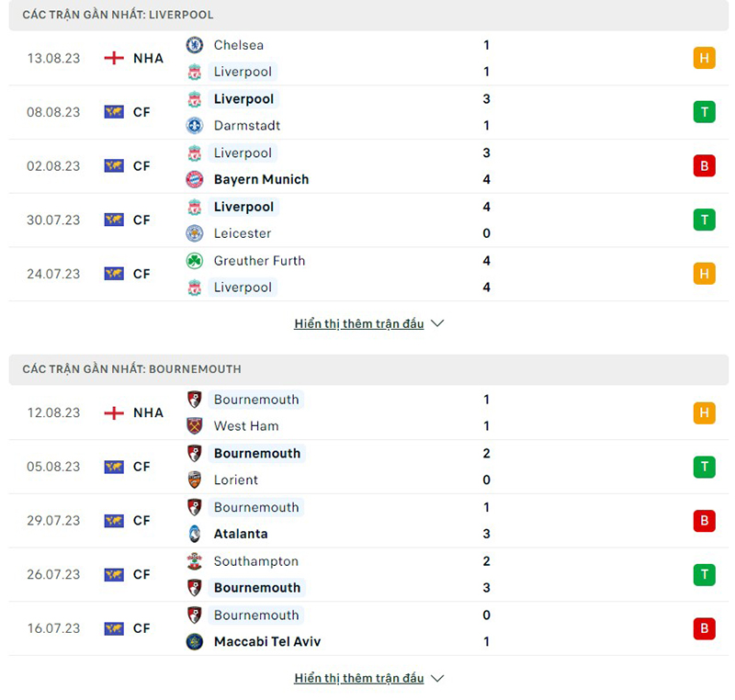
Task: Select the red B badge on Bayern Munich row
Action: coord(704,166)
